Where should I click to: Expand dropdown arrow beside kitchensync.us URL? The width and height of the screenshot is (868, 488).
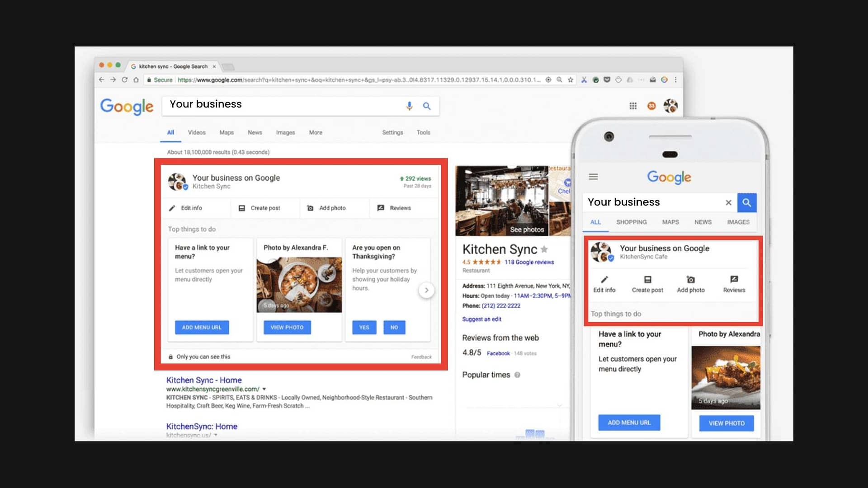(216, 435)
